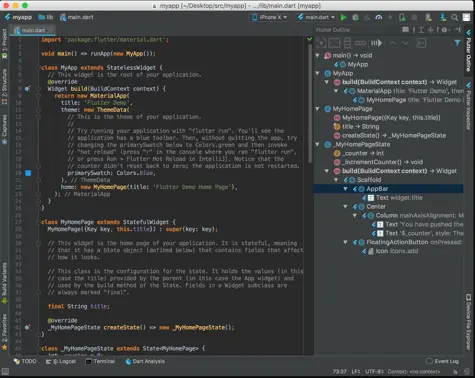Click the Center widget wrap icon

point(321,43)
